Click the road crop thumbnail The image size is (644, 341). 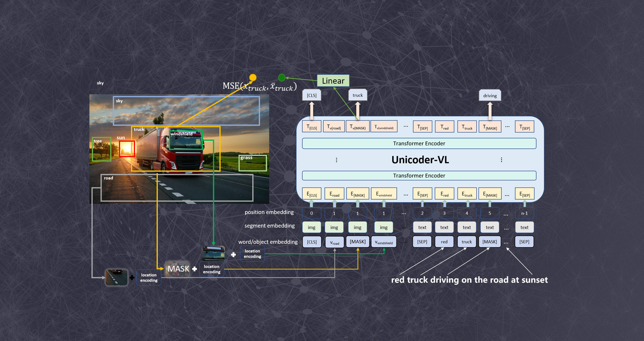point(116,277)
